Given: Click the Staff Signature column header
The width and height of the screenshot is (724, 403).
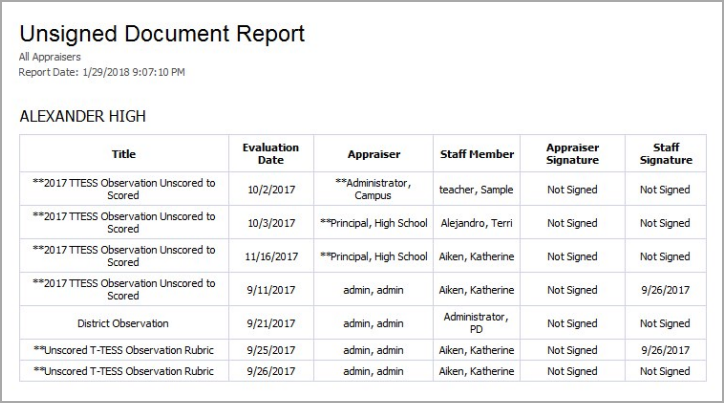Looking at the screenshot, I should coord(666,154).
